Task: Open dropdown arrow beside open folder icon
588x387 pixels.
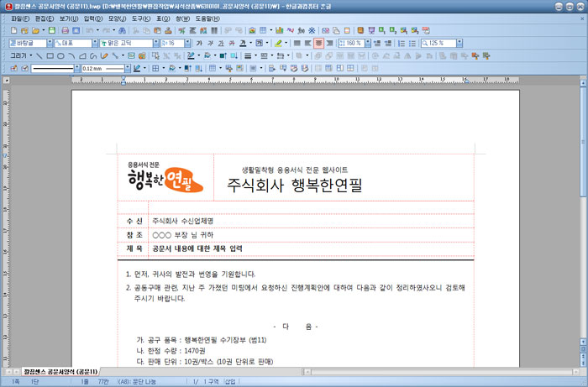Action: coord(43,30)
